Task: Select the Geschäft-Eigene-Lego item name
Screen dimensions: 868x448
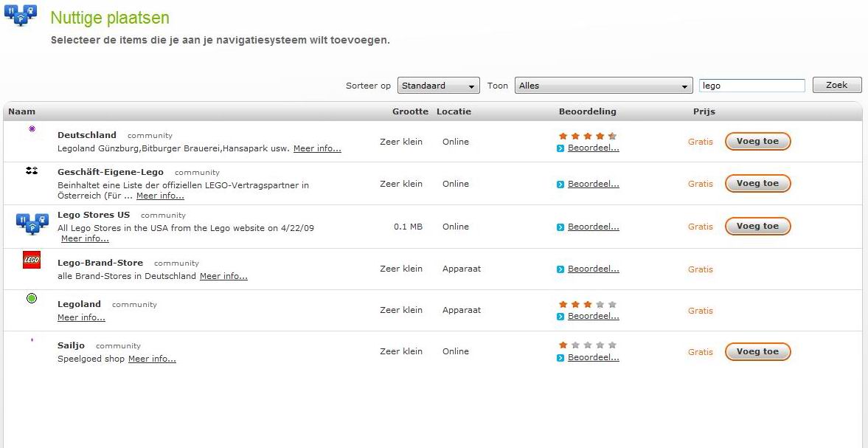Action: pyautogui.click(x=111, y=172)
